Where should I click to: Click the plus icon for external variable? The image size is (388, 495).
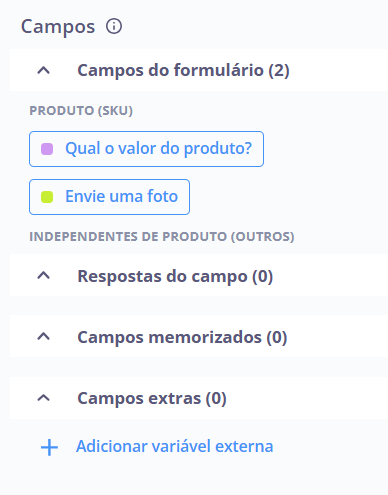coord(49,447)
